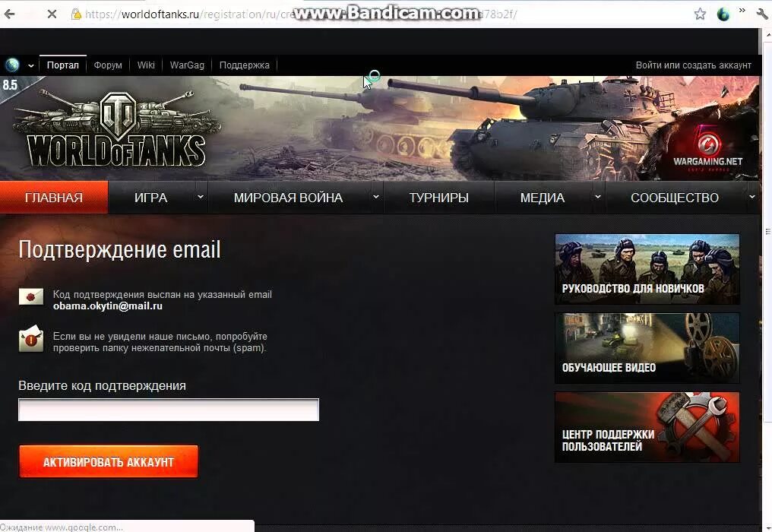Open the Поддержка link
The image size is (772, 532).
click(x=245, y=65)
